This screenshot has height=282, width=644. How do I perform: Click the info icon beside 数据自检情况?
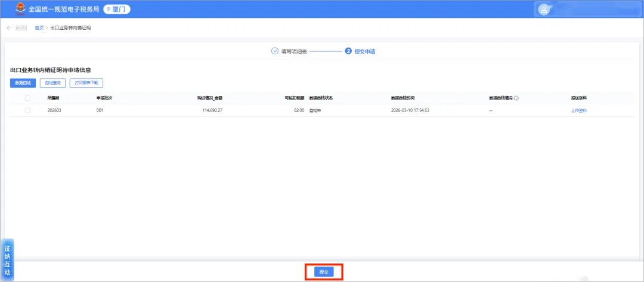click(x=516, y=98)
